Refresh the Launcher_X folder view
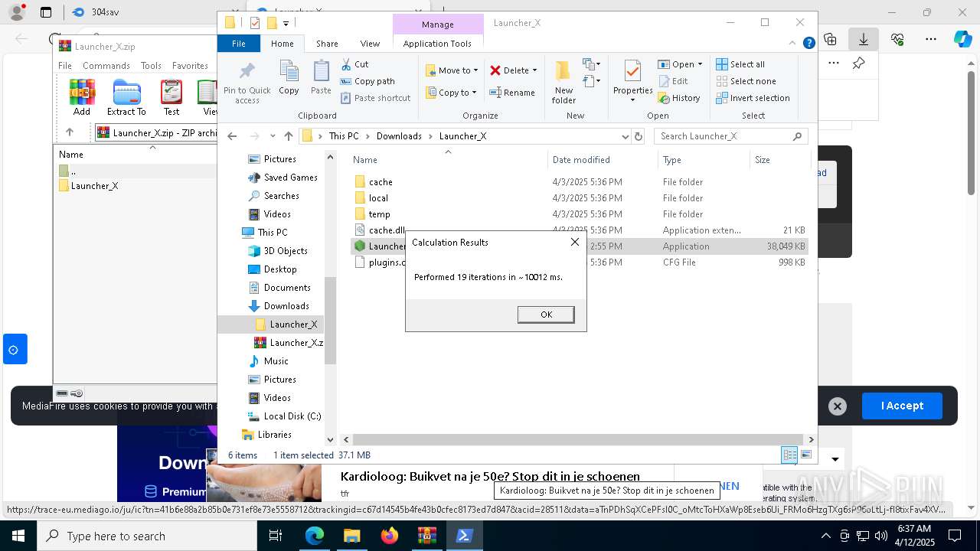The width and height of the screenshot is (980, 551). [639, 136]
